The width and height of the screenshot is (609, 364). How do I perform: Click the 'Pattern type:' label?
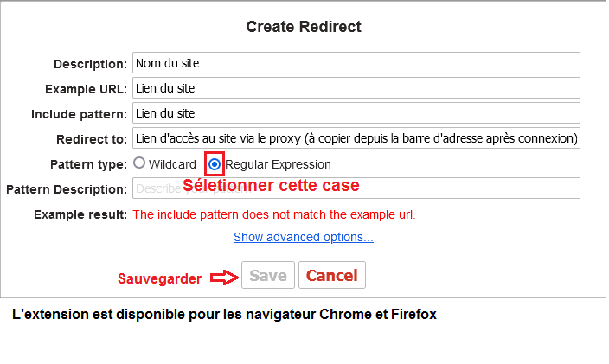89,164
